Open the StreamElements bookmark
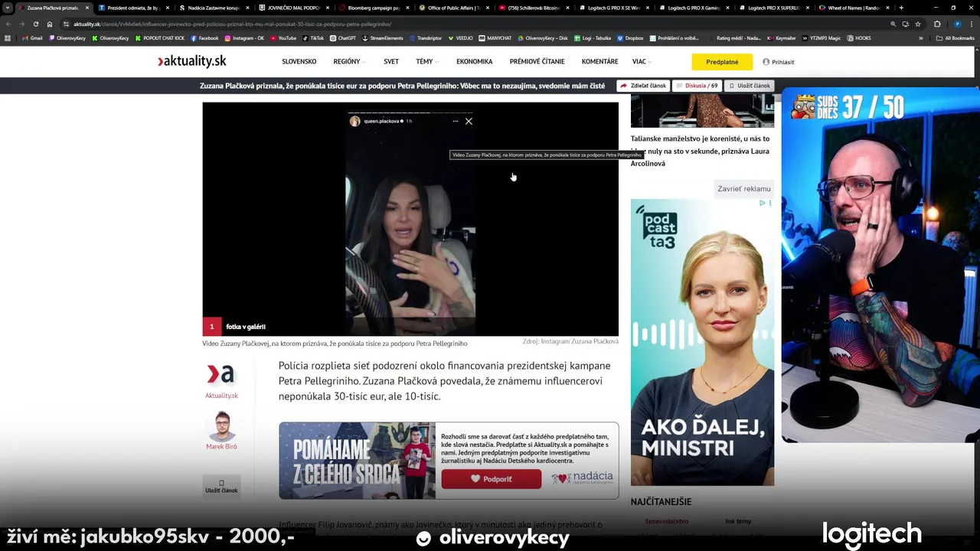The image size is (980, 551). 382,38
